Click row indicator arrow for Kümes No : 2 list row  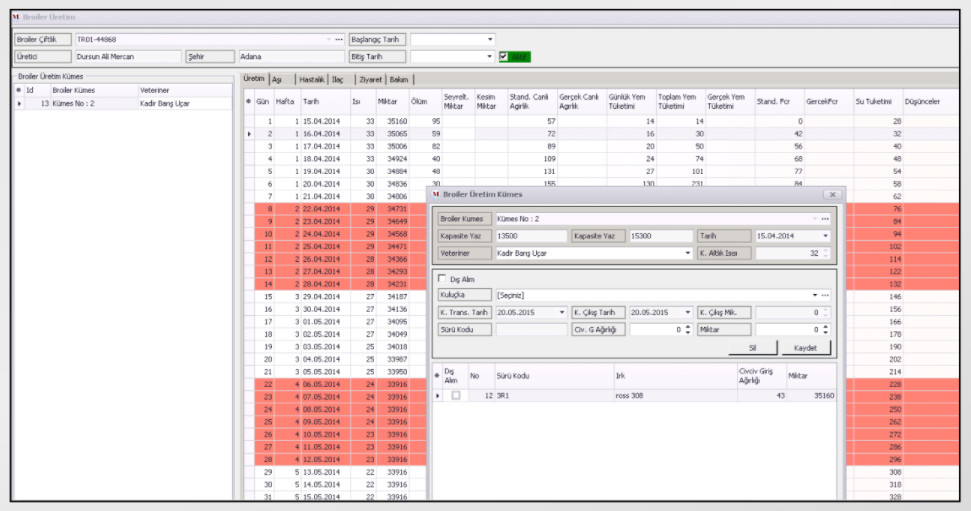19,103
